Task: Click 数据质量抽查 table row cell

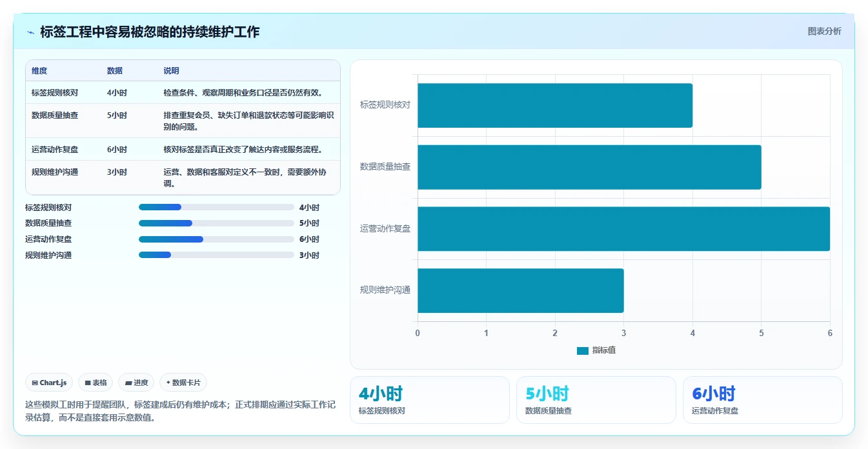Action: 55,115
